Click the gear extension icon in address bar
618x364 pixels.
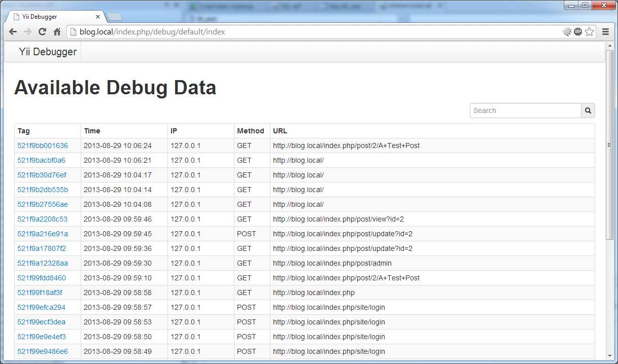tap(567, 31)
